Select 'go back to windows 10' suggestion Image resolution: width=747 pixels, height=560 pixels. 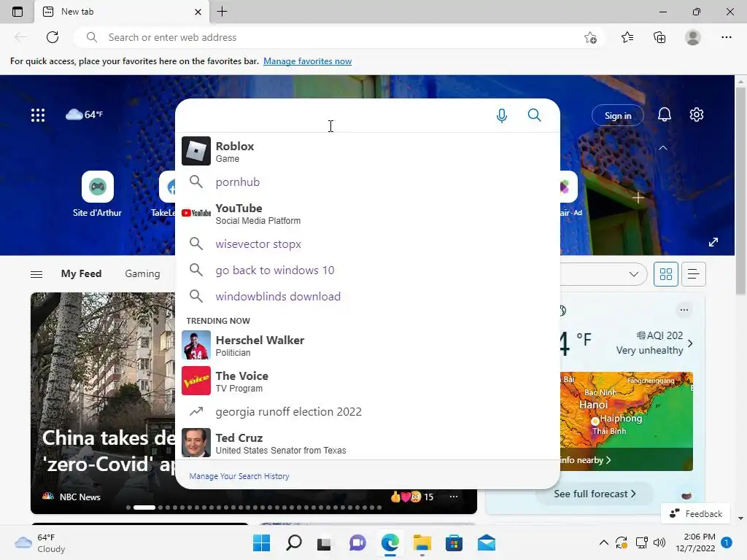[x=368, y=270]
